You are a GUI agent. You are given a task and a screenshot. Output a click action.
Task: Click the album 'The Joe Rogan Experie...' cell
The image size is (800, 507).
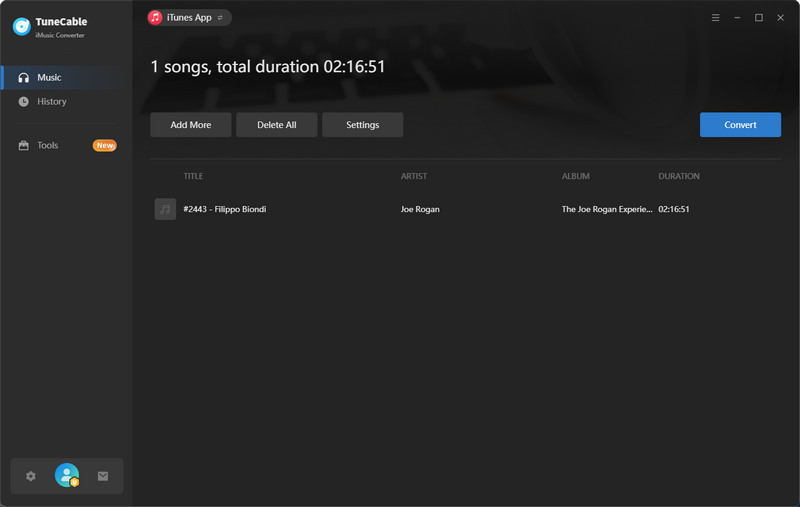click(x=607, y=209)
